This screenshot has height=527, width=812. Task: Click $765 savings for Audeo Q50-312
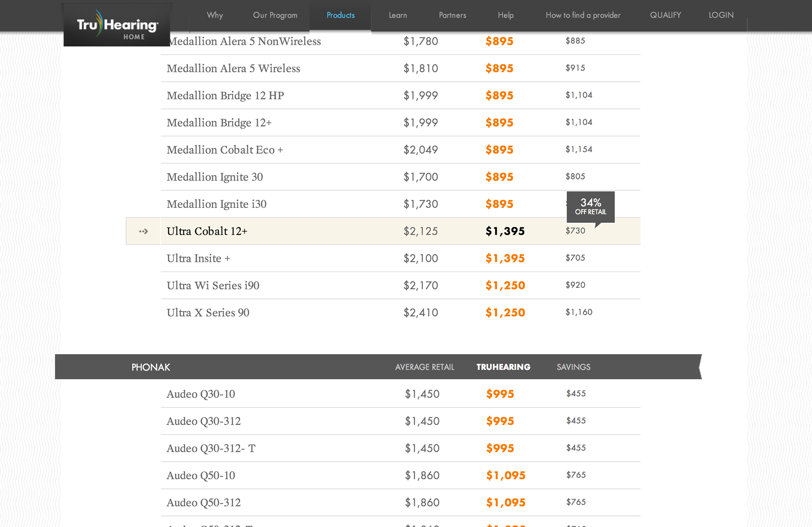coord(576,502)
